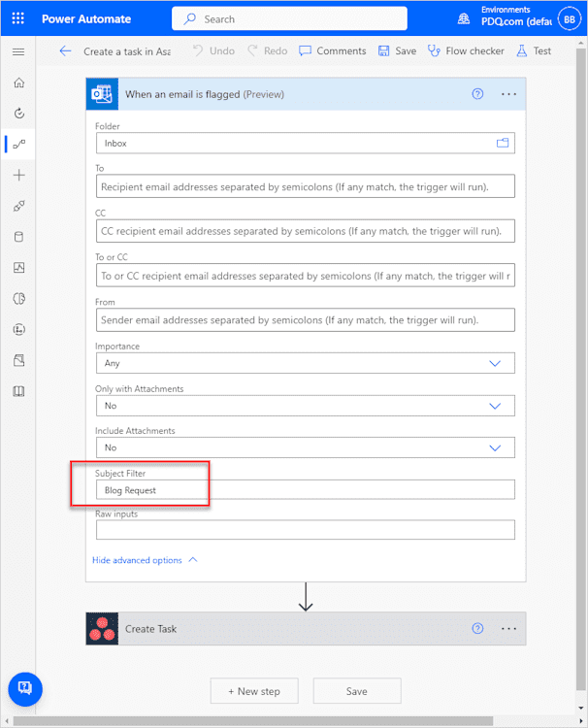Screen dimensions: 588x728
Task: Edit the flow name Create a task in Asa
Action: (127, 51)
